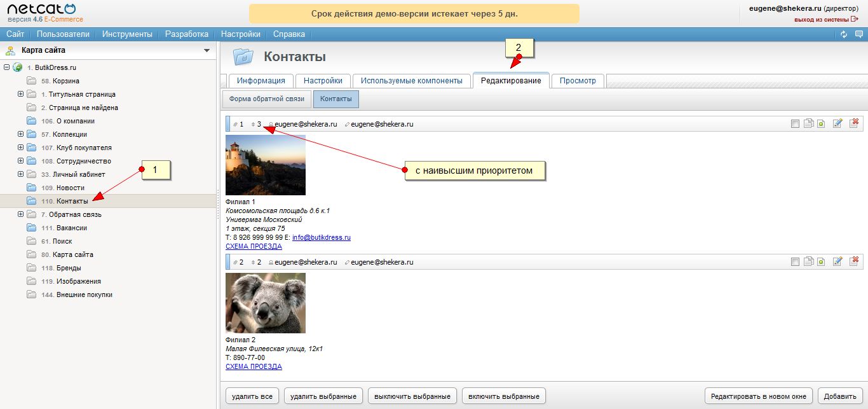Click the priority arrows icon in record 2 header
Image resolution: width=868 pixels, height=409 pixels.
click(x=254, y=262)
